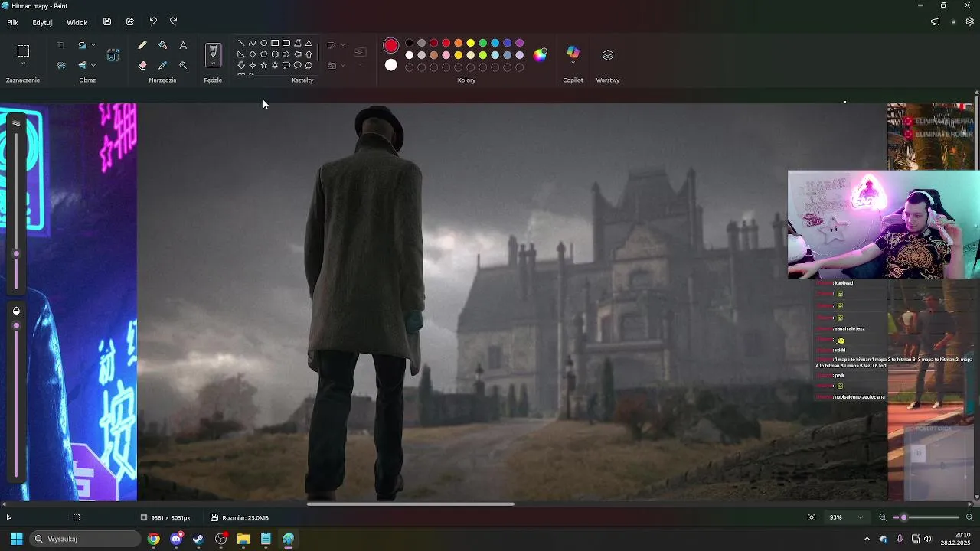Click the Share icon
The height and width of the screenshot is (551, 980).
coord(130,22)
